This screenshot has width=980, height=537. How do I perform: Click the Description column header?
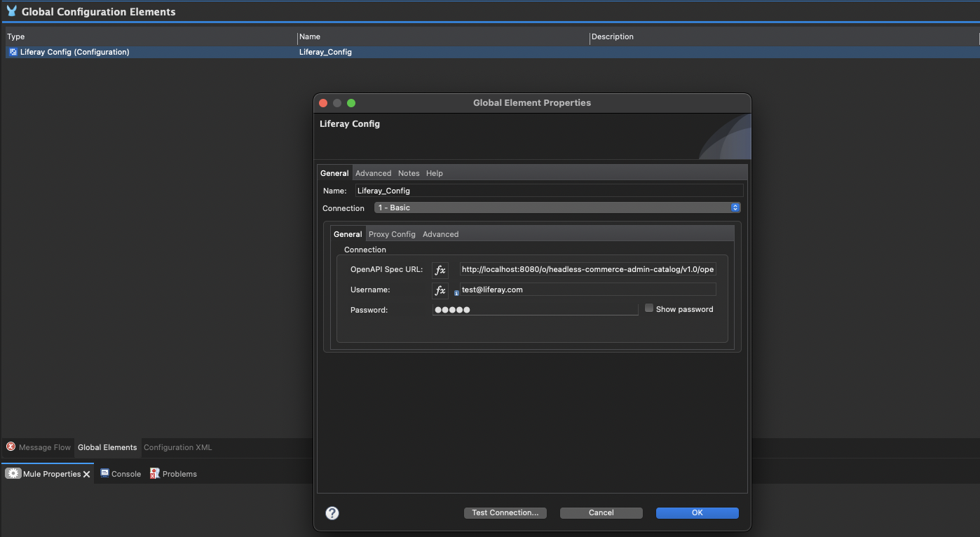tap(784, 36)
